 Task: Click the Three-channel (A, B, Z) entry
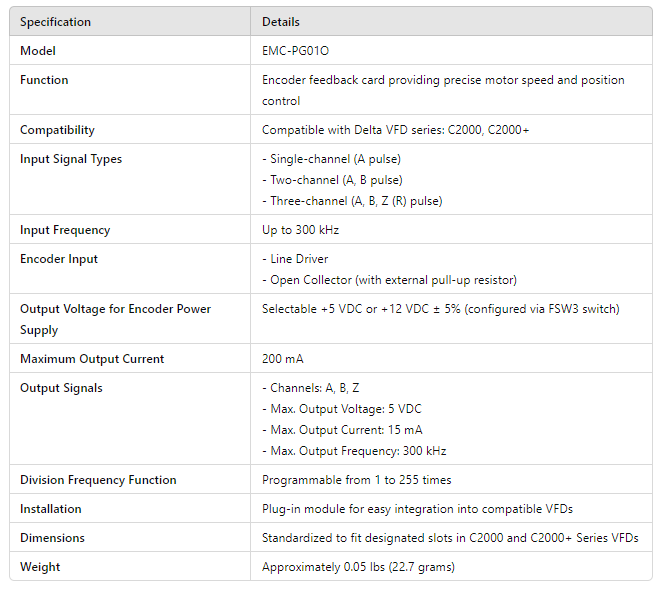[x=352, y=201]
